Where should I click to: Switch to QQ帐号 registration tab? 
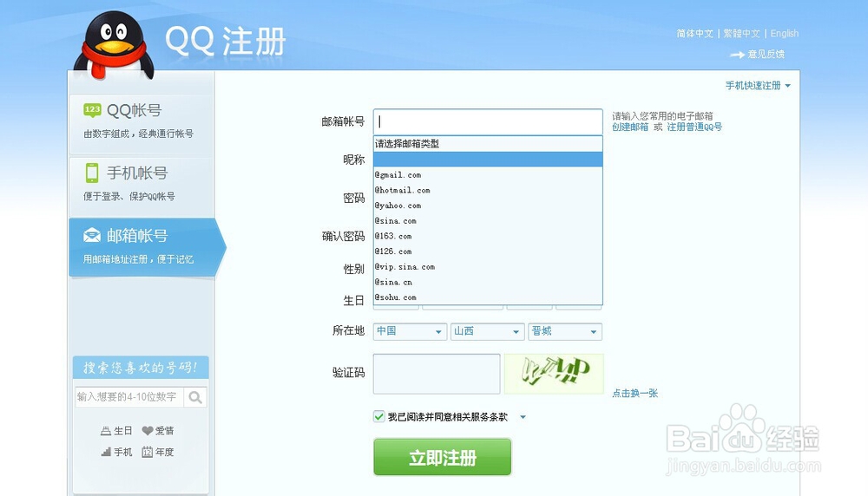(x=141, y=124)
